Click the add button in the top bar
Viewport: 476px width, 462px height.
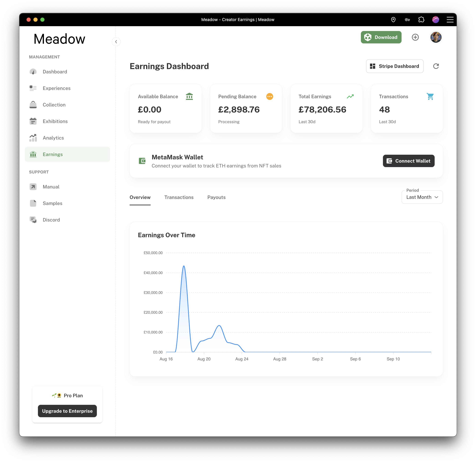coord(415,37)
